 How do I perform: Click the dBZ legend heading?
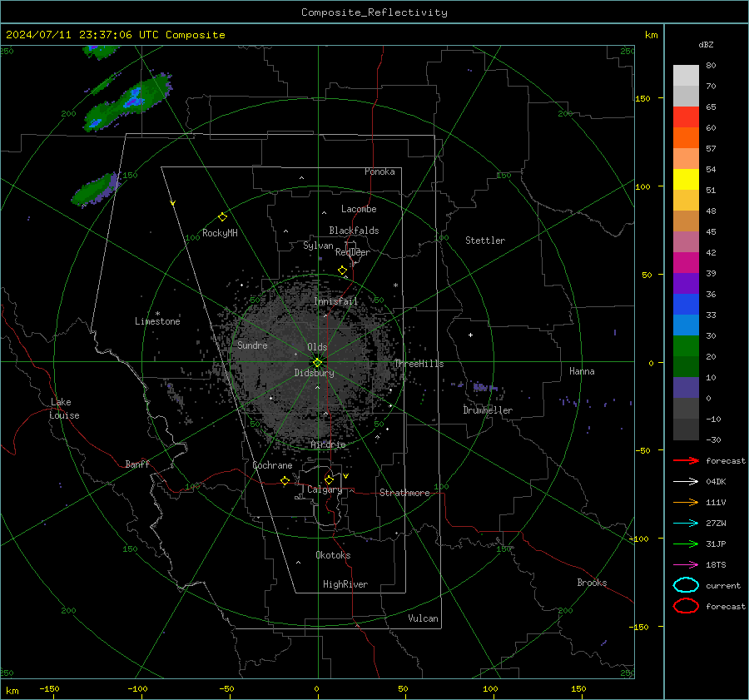[x=706, y=45]
